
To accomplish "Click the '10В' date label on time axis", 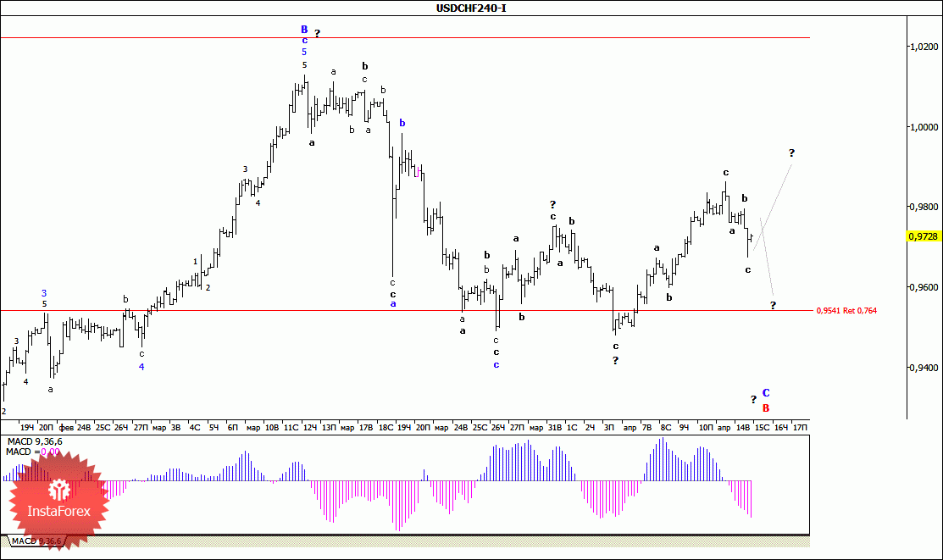I will coord(272,428).
